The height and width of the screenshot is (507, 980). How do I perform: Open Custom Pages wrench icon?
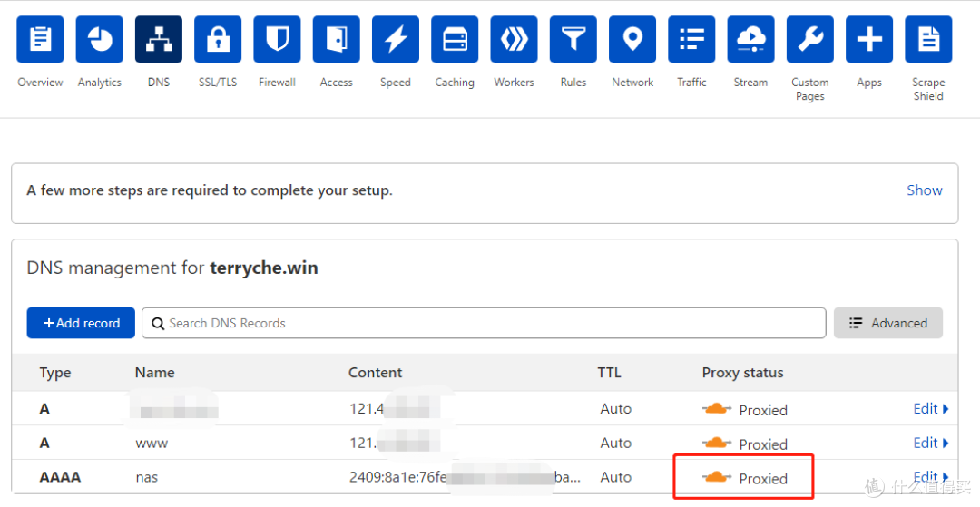(x=810, y=39)
